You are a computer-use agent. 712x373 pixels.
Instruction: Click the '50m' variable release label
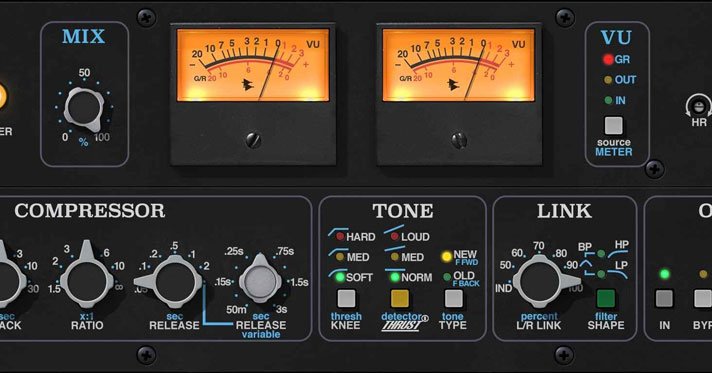pyautogui.click(x=236, y=310)
